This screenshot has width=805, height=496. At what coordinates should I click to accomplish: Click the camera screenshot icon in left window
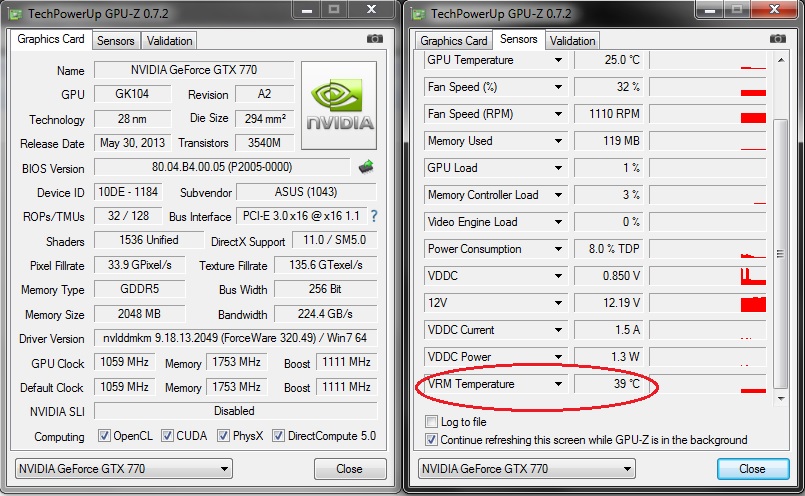pyautogui.click(x=375, y=39)
